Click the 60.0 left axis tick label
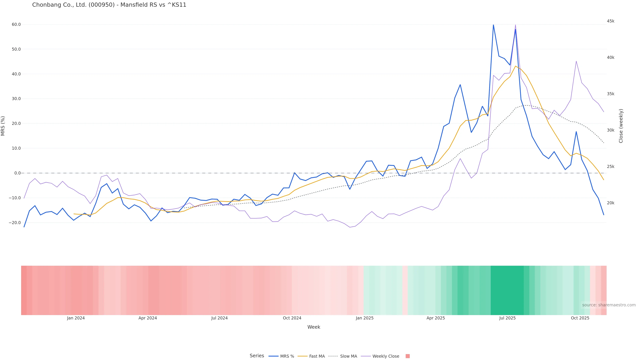This screenshot has width=644, height=362. pos(16,24)
